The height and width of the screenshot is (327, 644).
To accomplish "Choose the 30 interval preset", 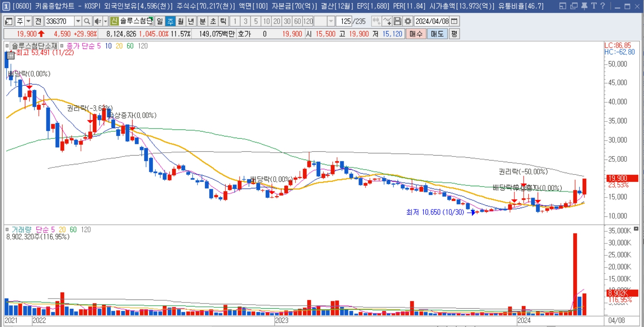I will (287, 21).
